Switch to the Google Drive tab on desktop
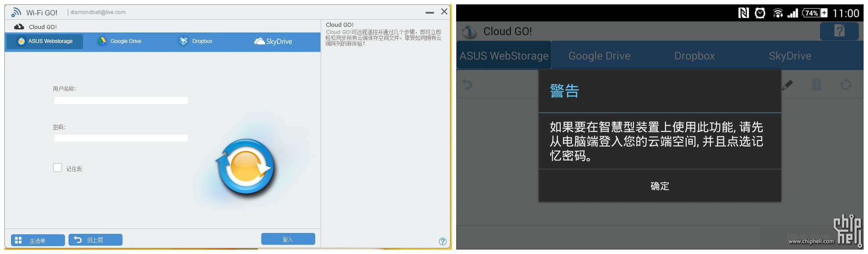The width and height of the screenshot is (868, 254). (120, 41)
